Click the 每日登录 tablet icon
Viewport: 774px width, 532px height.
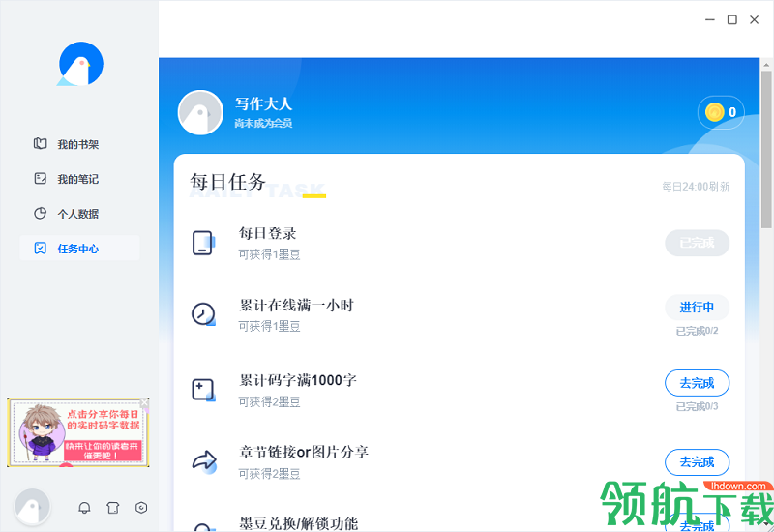(x=203, y=243)
